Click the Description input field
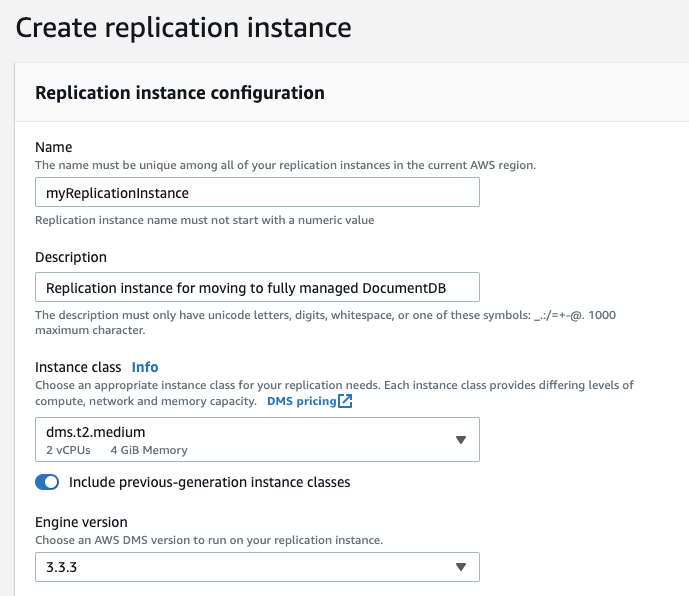The width and height of the screenshot is (689, 596). click(x=257, y=287)
